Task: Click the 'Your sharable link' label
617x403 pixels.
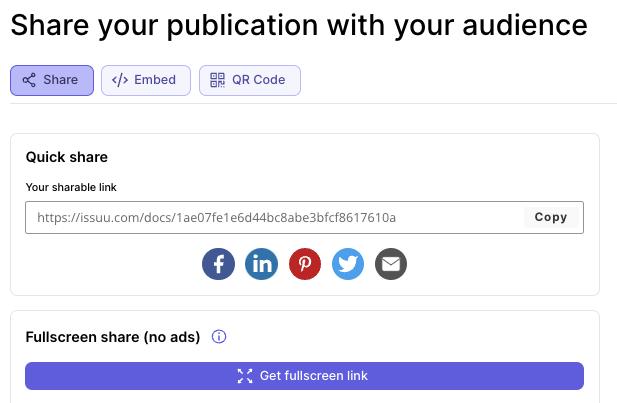Action: tap(71, 187)
